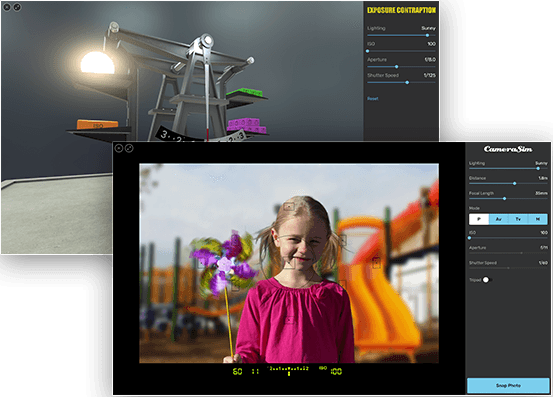553x397 pixels.
Task: Click the CameraSim ISO slider handle
Action: 469,238
